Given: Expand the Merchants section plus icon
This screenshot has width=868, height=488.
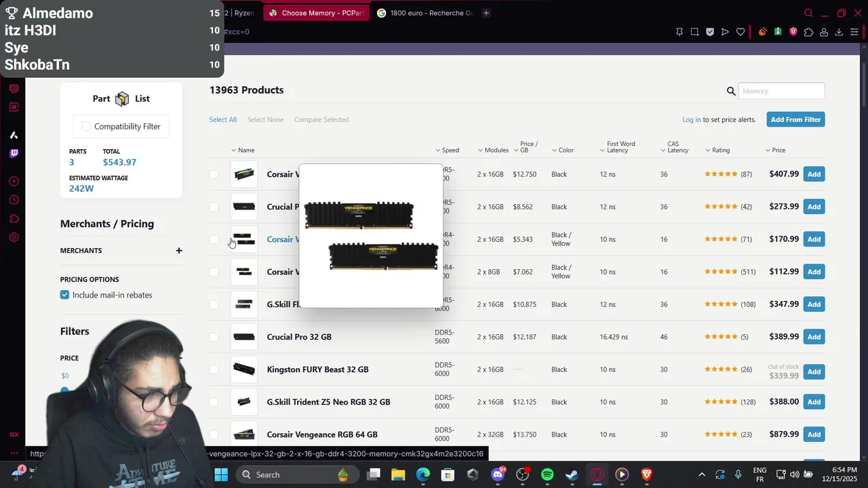Looking at the screenshot, I should click(179, 251).
